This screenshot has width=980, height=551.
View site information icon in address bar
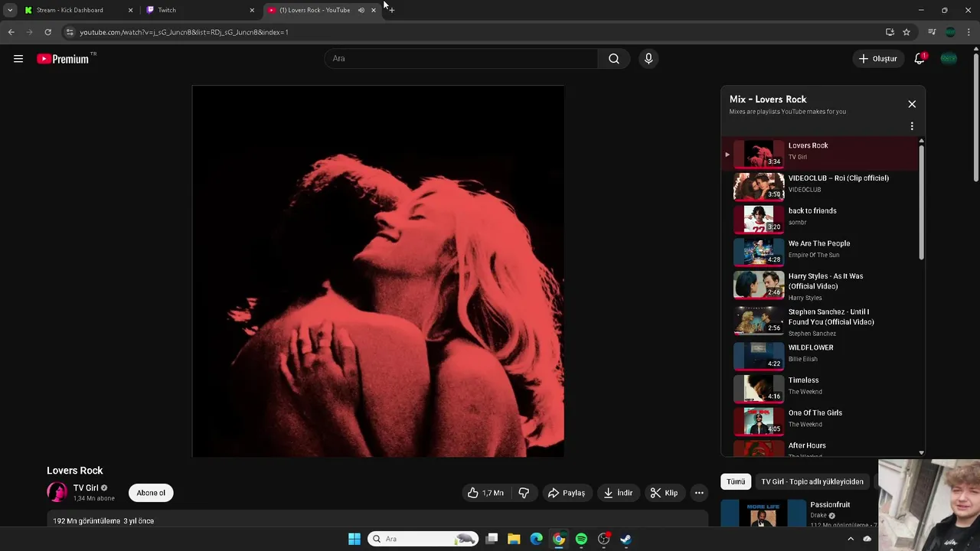70,32
